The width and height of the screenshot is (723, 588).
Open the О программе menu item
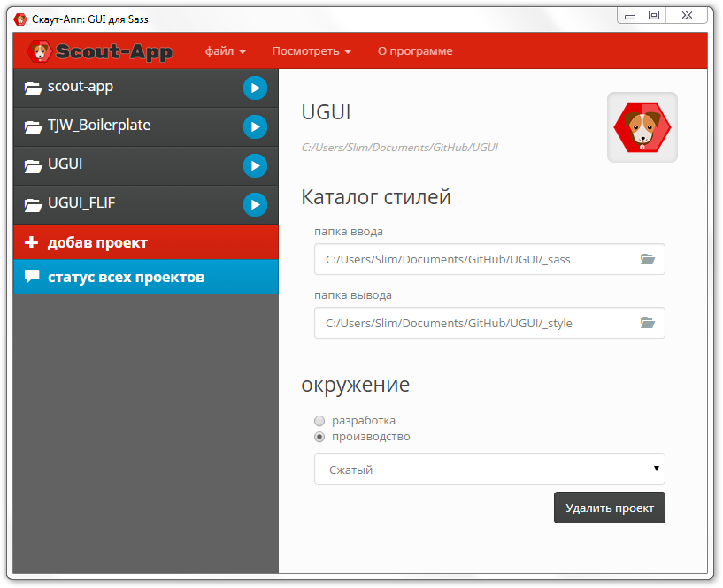pos(415,50)
